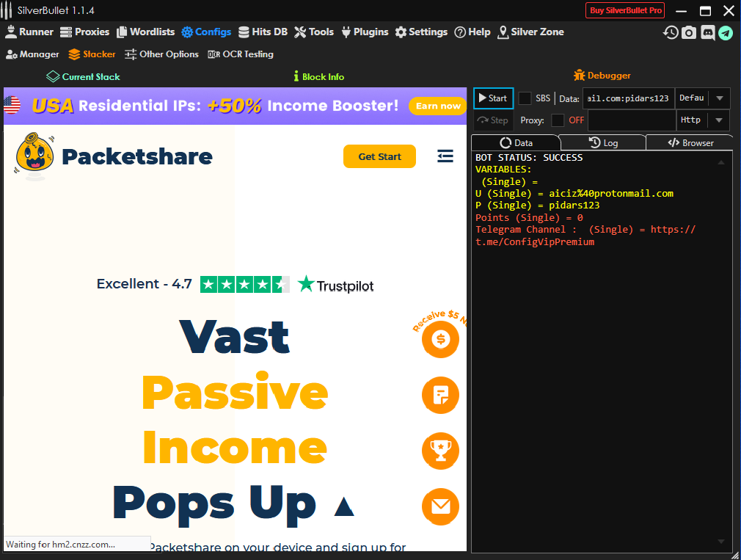Click the SilverBullet app logo icon

coord(7,10)
